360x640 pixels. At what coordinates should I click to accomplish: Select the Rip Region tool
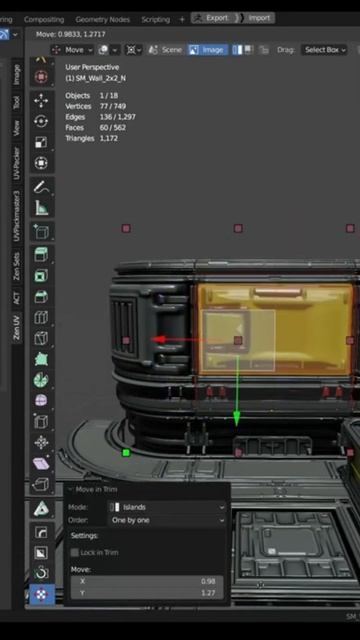pyautogui.click(x=41, y=484)
